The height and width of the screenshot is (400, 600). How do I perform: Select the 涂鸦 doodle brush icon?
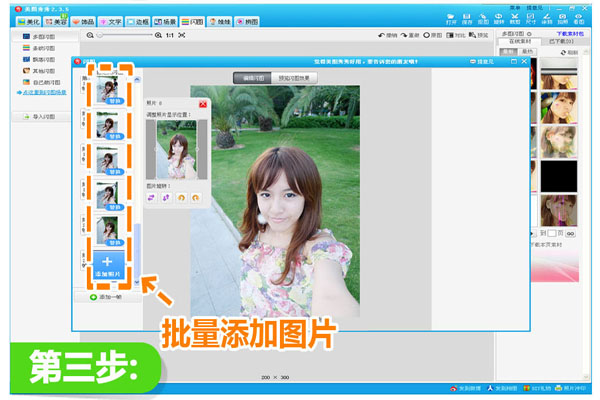tap(546, 19)
